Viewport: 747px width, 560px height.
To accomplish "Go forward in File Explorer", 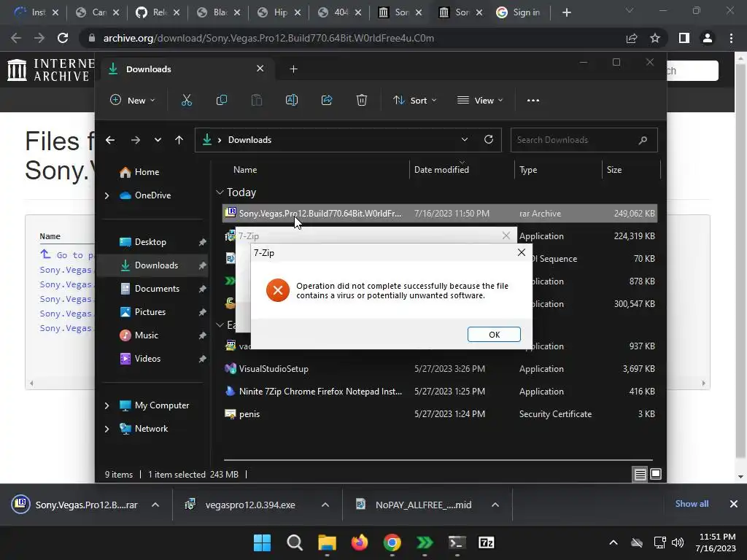I will tap(135, 140).
